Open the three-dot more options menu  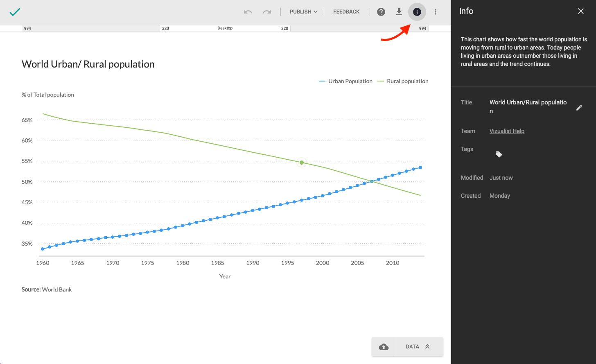coord(436,12)
